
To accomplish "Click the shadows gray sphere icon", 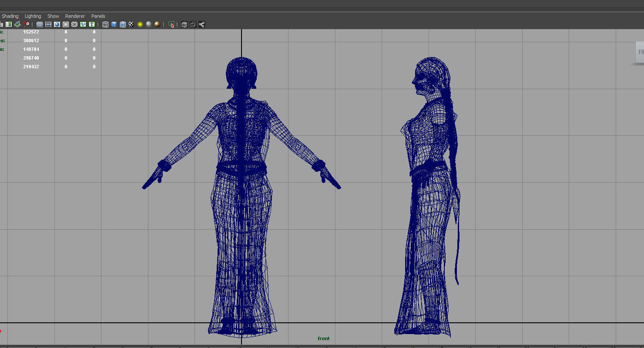I will coord(149,24).
